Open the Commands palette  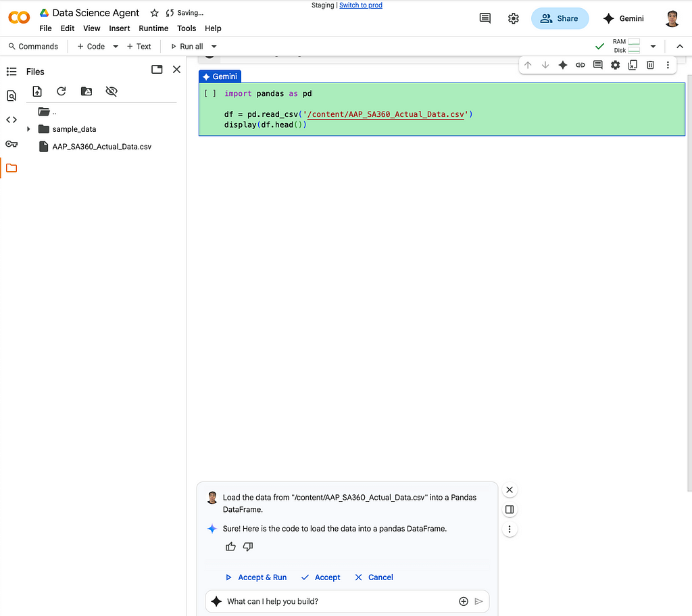[x=33, y=47]
